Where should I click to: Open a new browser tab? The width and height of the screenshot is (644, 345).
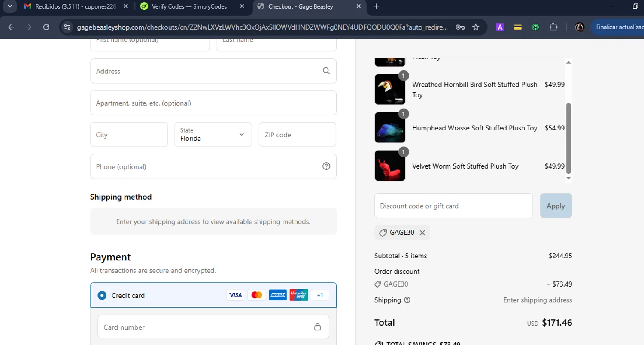[x=377, y=6]
